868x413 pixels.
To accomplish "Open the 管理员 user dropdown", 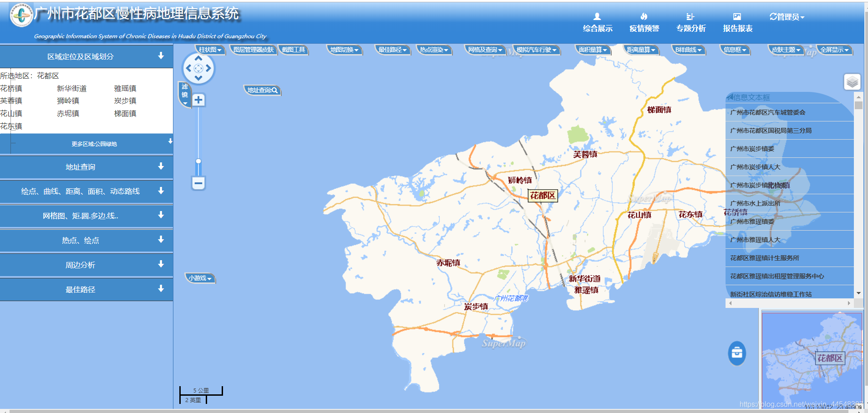I will tap(787, 17).
